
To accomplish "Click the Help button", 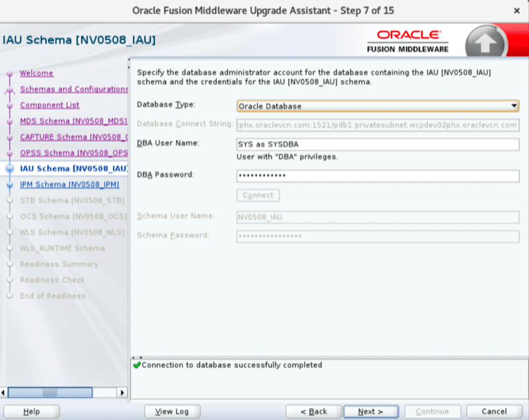I will (31, 411).
